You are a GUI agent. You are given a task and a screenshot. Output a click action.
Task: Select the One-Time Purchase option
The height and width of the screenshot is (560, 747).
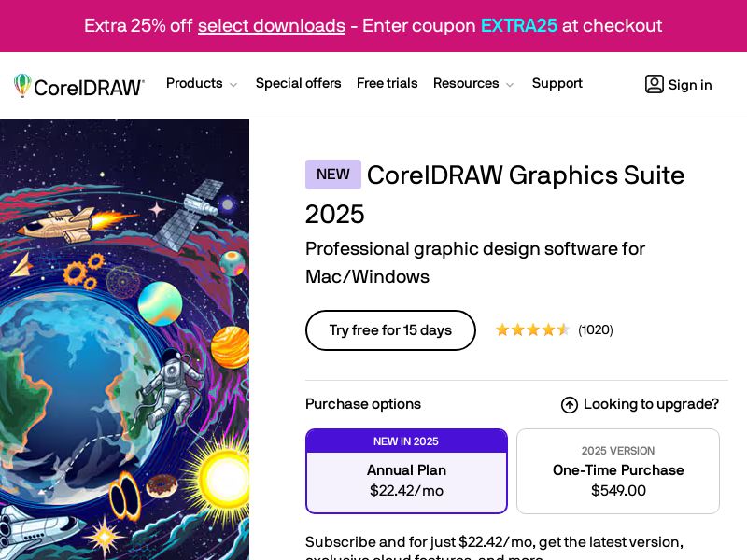[x=617, y=470]
